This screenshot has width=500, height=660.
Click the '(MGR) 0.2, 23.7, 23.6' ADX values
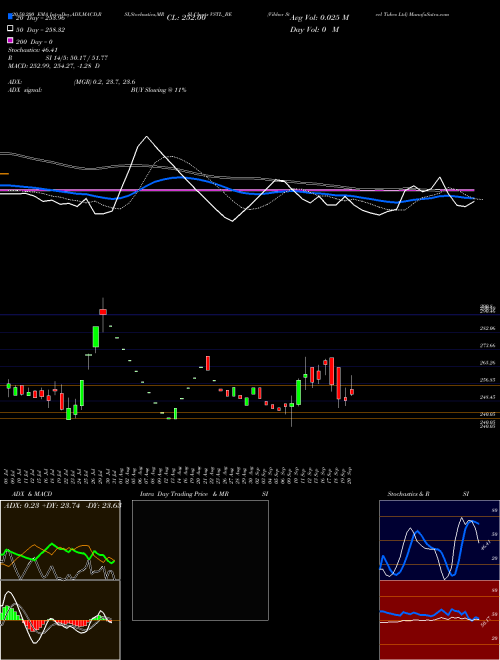[104, 82]
